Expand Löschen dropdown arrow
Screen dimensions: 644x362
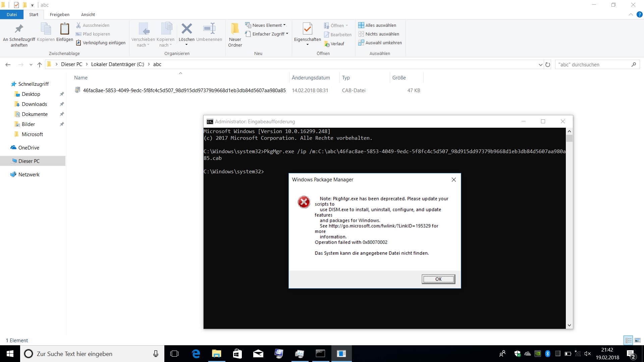click(x=186, y=45)
